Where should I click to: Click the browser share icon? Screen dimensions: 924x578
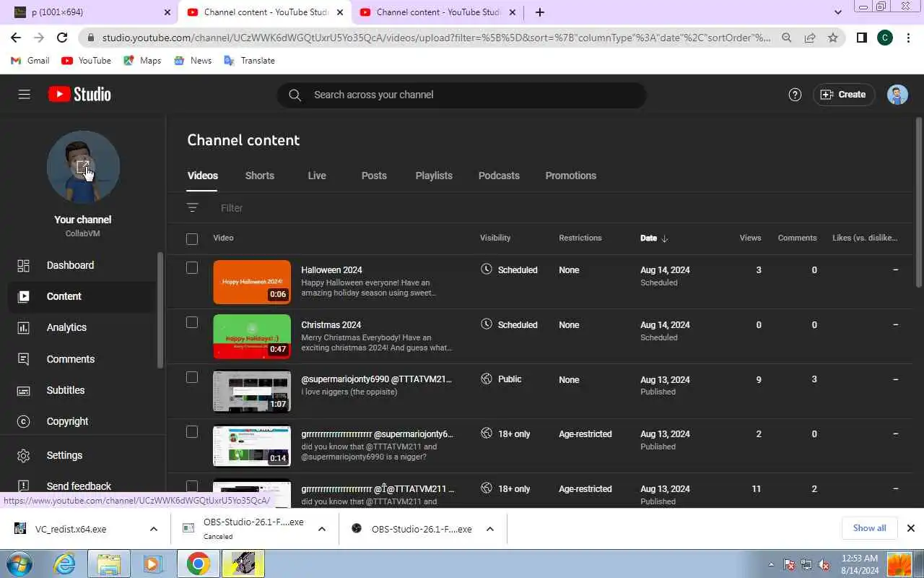[810, 38]
